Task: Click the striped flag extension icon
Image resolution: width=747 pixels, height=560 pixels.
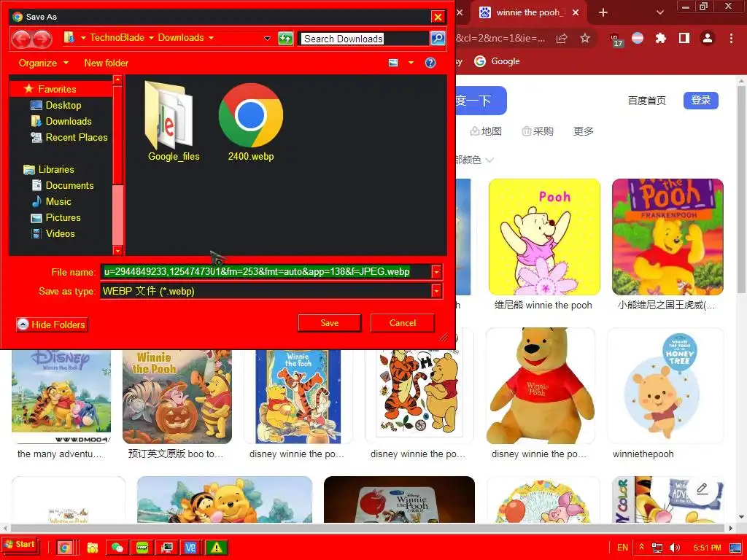Action: pos(638,38)
